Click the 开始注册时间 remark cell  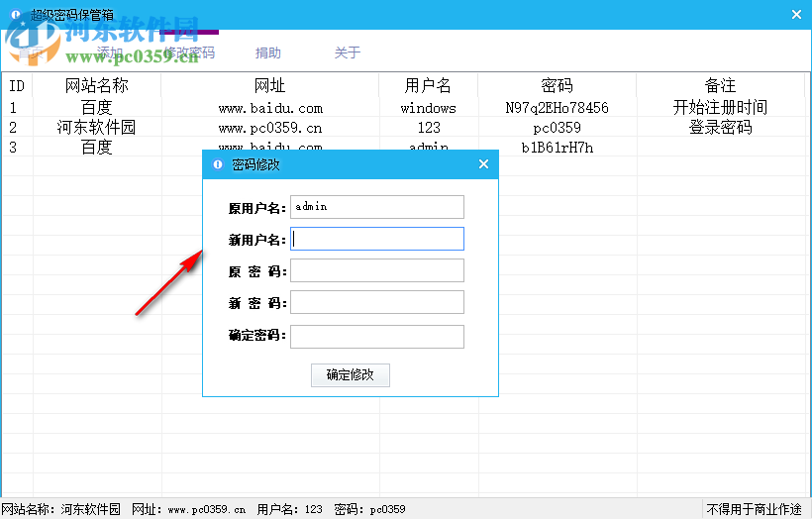(x=720, y=107)
